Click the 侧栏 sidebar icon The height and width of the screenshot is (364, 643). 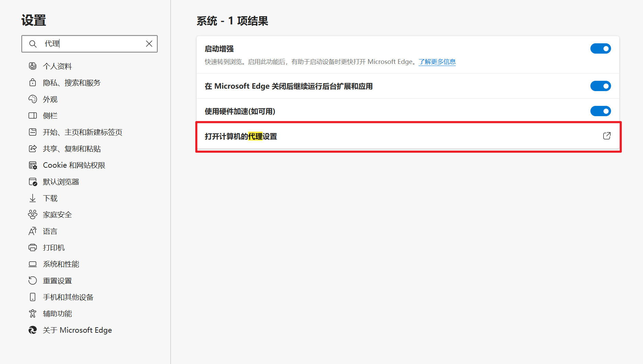pyautogui.click(x=33, y=115)
